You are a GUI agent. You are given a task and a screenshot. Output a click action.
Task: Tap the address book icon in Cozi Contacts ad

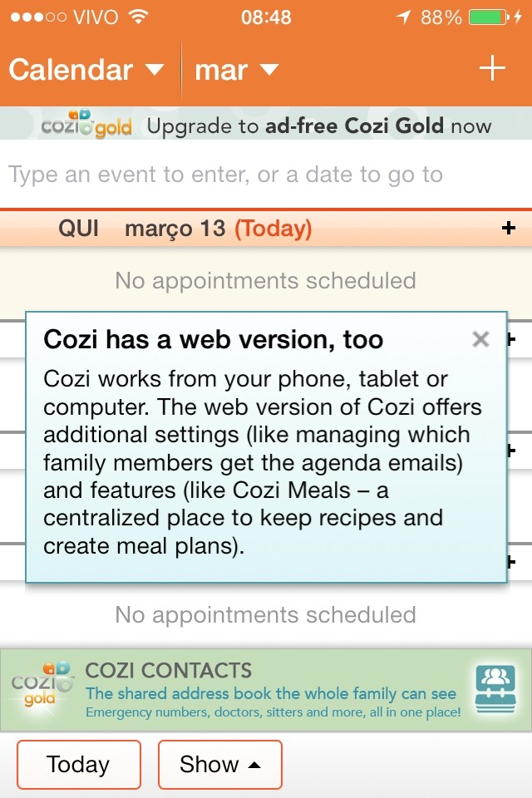pyautogui.click(x=495, y=690)
